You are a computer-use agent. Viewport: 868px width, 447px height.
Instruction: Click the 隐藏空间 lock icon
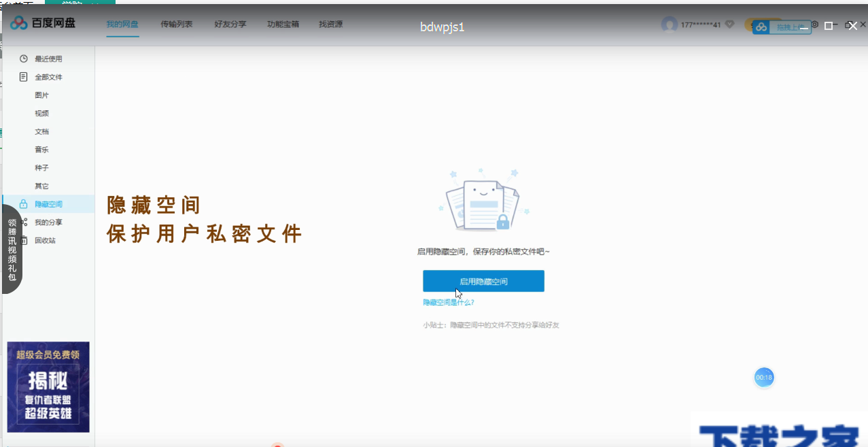(x=22, y=203)
